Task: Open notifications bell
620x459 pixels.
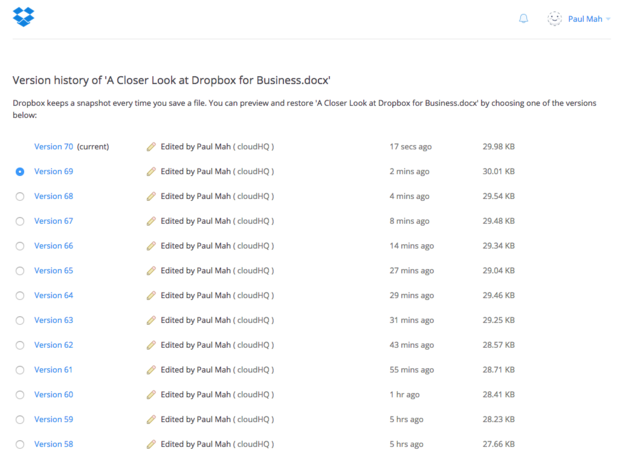Action: click(524, 19)
